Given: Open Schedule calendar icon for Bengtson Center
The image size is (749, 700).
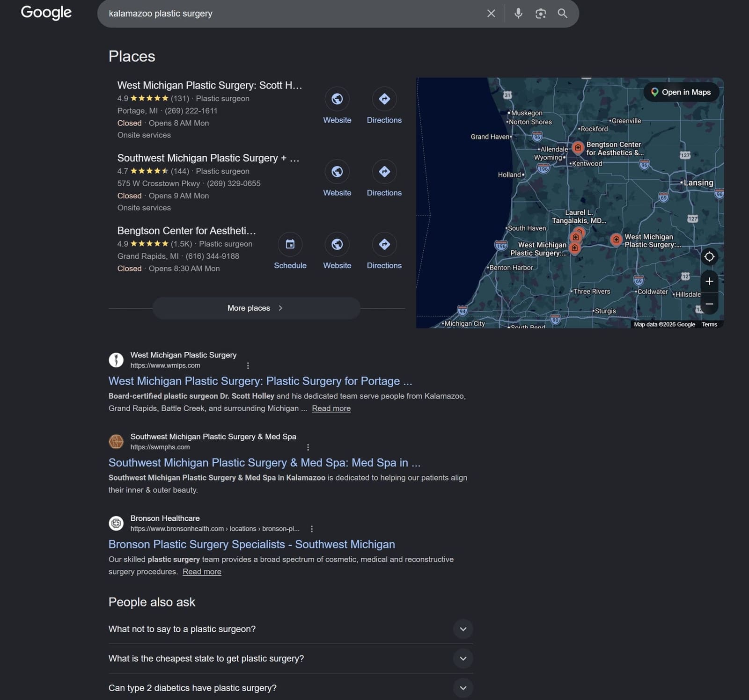Looking at the screenshot, I should pos(290,244).
